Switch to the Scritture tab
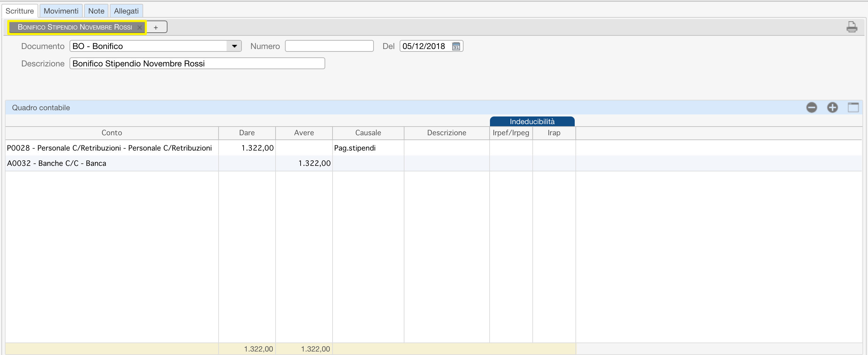This screenshot has width=868, height=355. click(x=20, y=11)
